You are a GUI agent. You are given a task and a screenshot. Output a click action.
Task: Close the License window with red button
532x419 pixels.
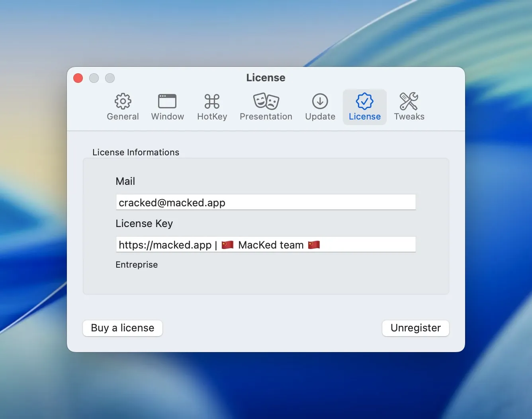click(78, 78)
